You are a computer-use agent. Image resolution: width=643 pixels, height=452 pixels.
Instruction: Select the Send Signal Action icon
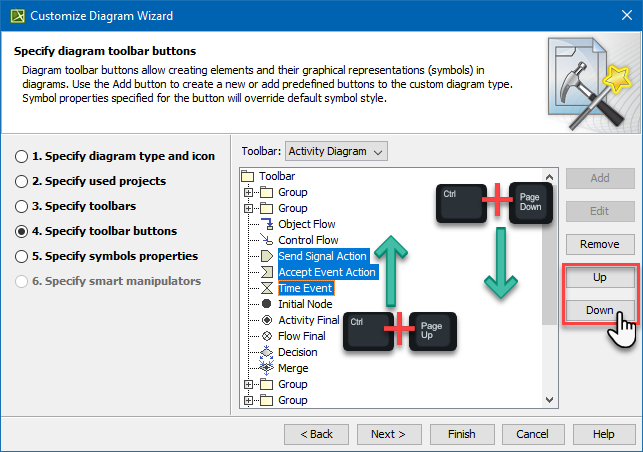[267, 256]
